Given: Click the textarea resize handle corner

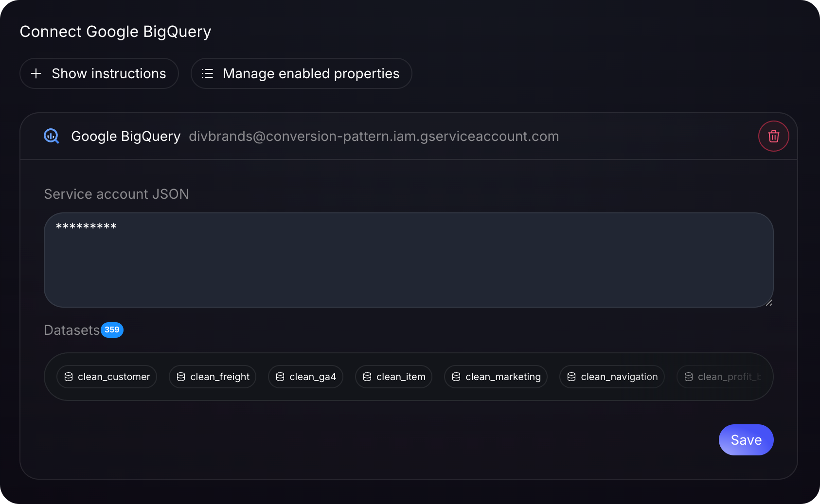Looking at the screenshot, I should tap(768, 302).
